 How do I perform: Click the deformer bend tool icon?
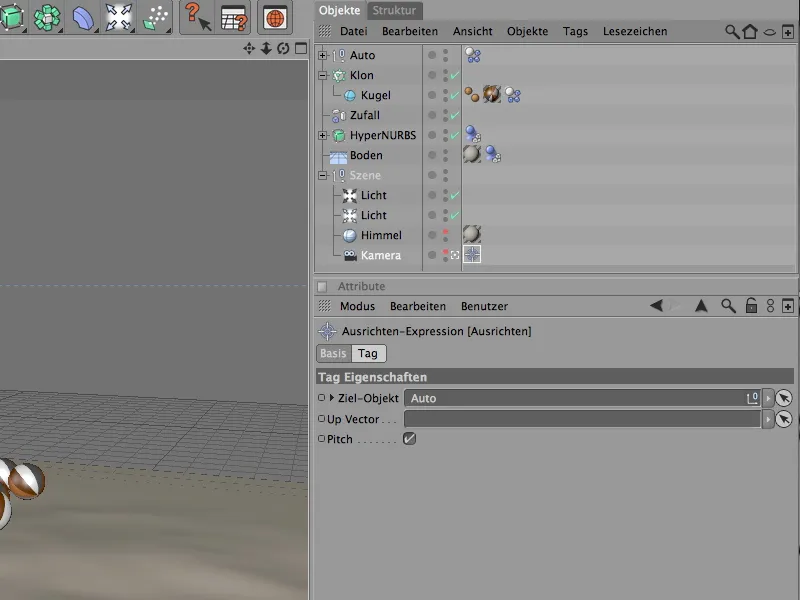coord(83,17)
